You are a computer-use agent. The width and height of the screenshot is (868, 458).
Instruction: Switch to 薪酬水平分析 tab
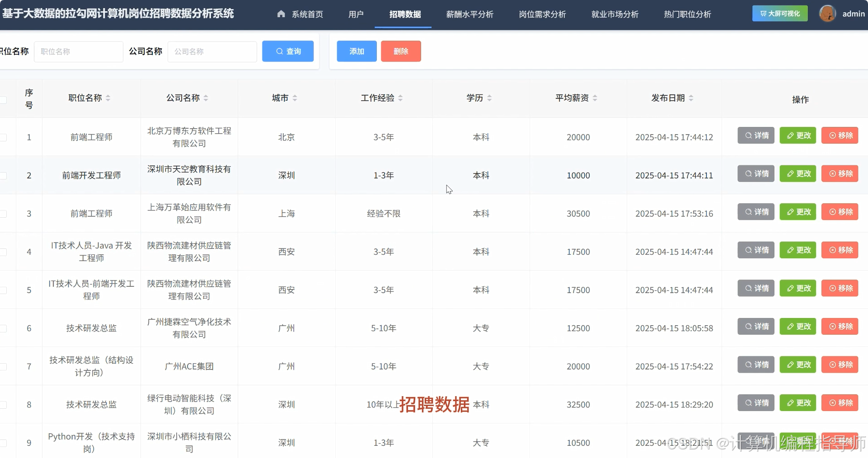click(470, 14)
